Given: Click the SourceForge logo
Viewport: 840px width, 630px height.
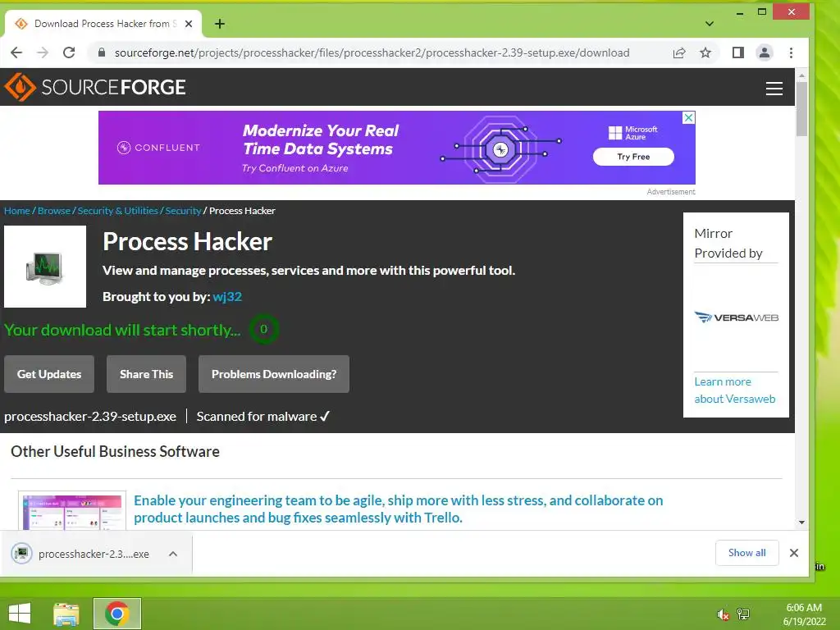Looking at the screenshot, I should (95, 87).
